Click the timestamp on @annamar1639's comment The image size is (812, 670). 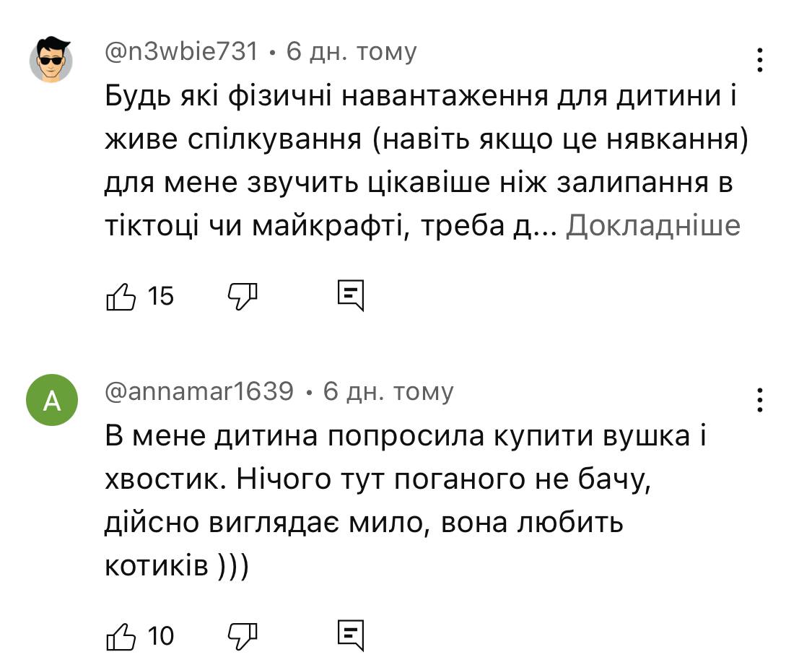coord(388,391)
